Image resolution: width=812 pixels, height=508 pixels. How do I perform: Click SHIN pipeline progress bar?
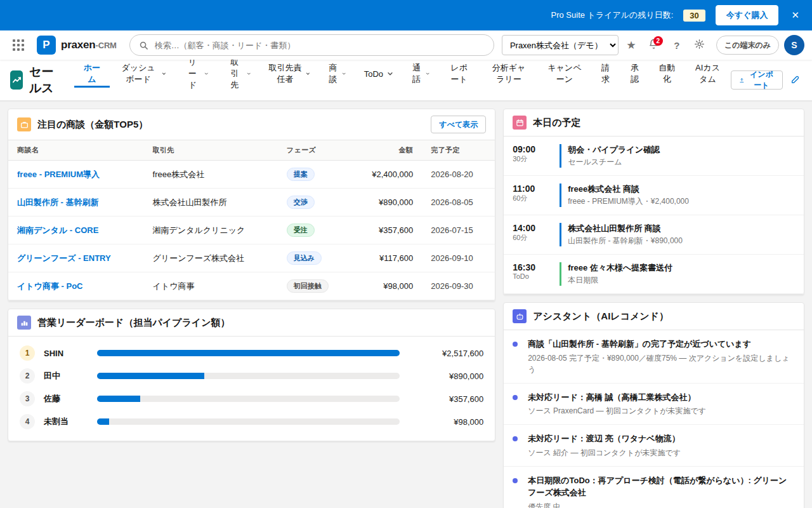[248, 353]
